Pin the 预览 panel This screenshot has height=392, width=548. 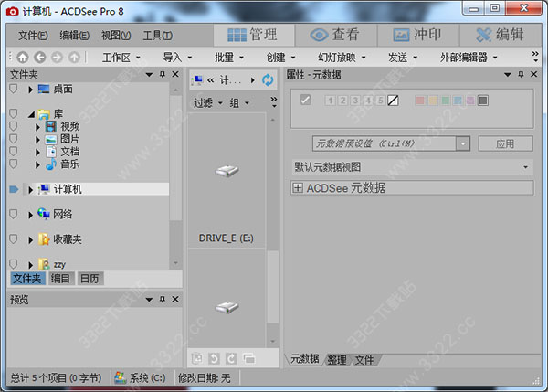(163, 300)
